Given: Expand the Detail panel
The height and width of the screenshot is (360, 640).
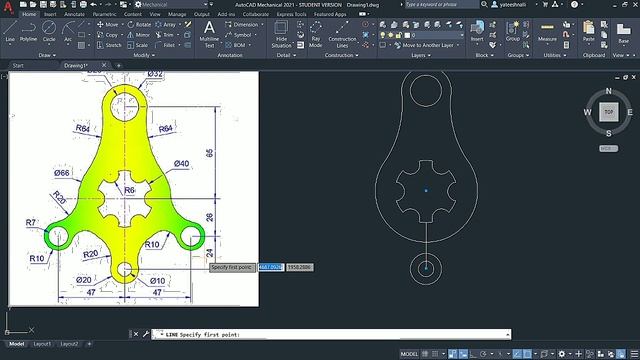Looking at the screenshot, I should 286,55.
